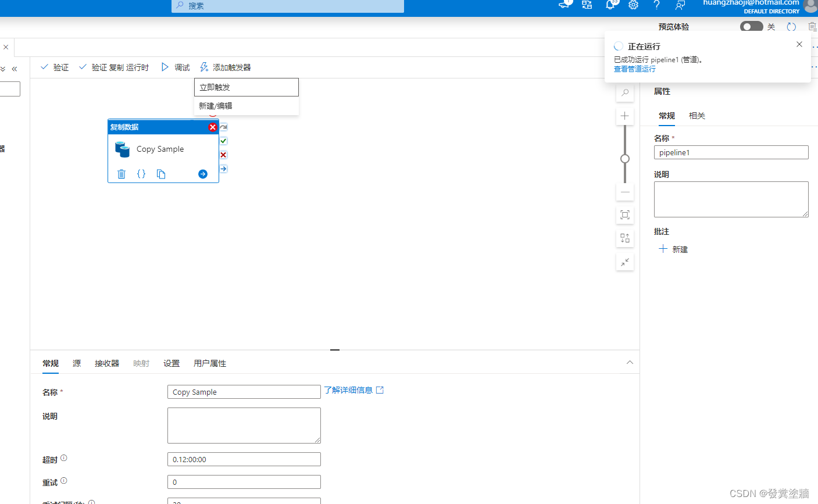This screenshot has height=504, width=818.
Task: Show 超时 info tooltip icon
Action: click(64, 458)
